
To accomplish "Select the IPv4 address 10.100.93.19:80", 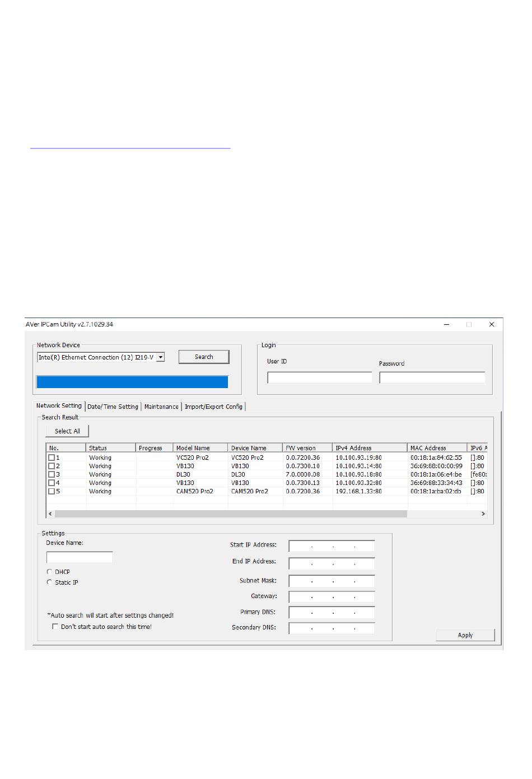I will pyautogui.click(x=358, y=458).
